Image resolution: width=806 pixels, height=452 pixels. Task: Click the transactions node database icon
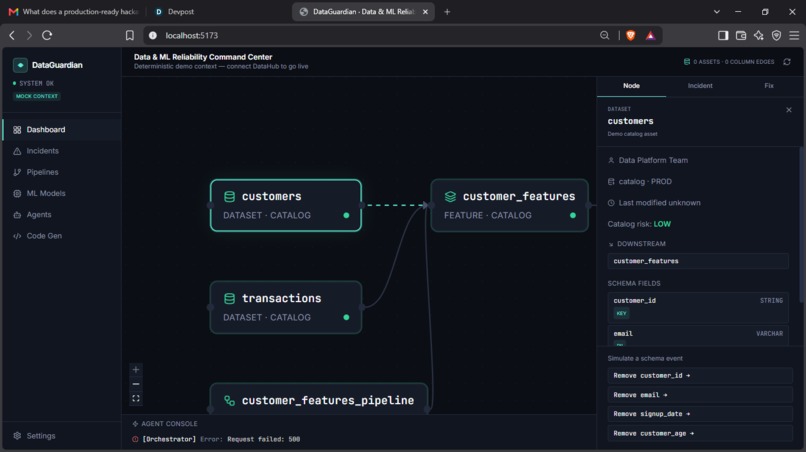point(229,298)
